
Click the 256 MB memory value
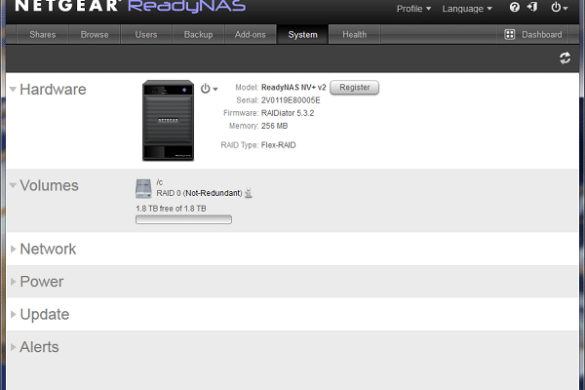click(274, 126)
